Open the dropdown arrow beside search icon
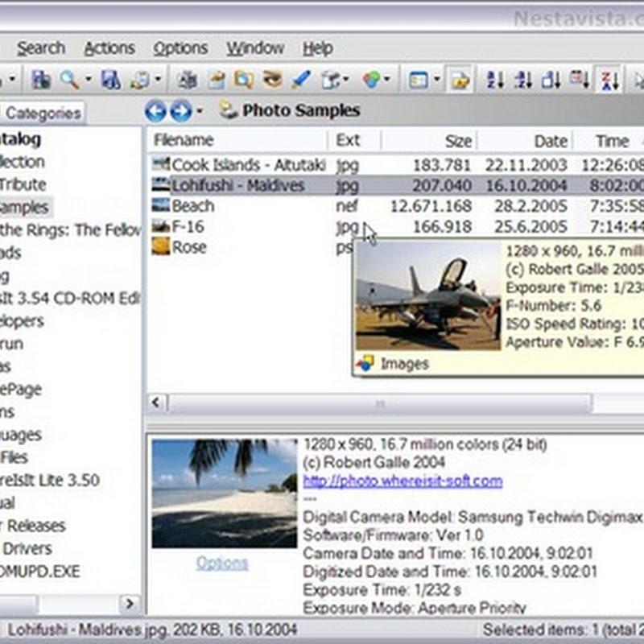Screen dimensions: 644x644 [87, 80]
